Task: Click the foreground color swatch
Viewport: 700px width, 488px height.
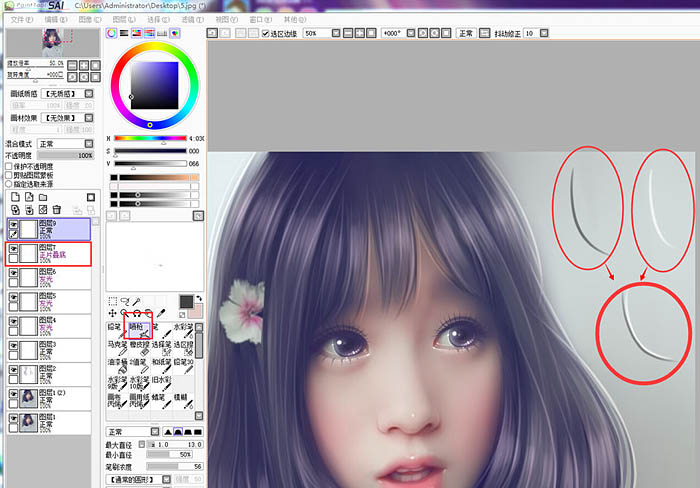Action: tap(186, 302)
